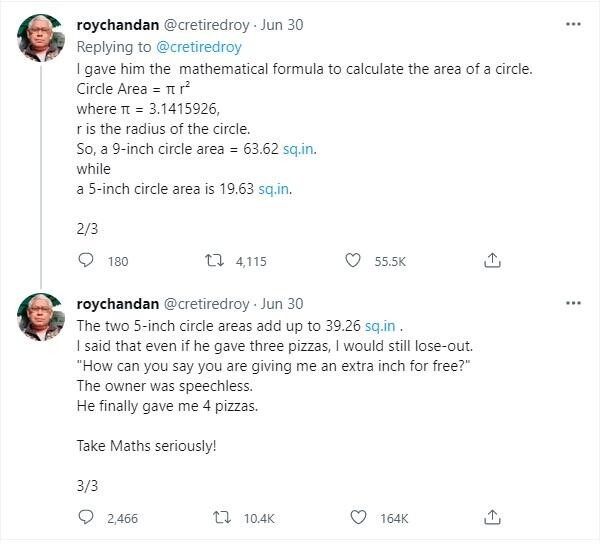The image size is (605, 546).
Task: Open the @cretiredroy mention in Replying to
Action: tap(200, 46)
